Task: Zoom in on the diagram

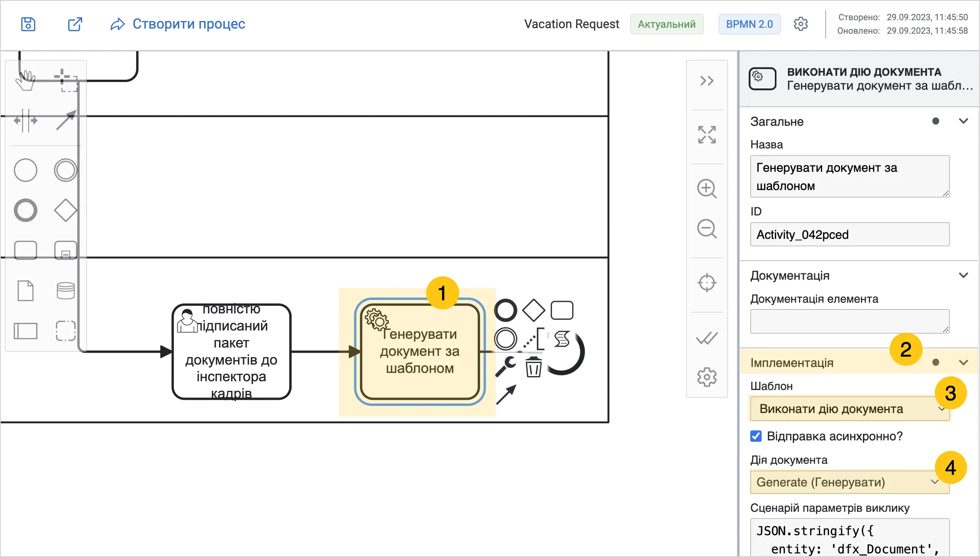Action: (707, 188)
